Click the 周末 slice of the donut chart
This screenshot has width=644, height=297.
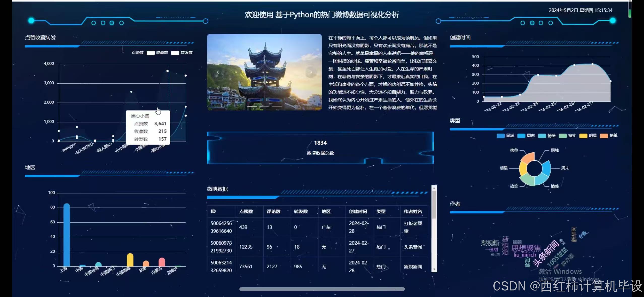[x=546, y=169]
